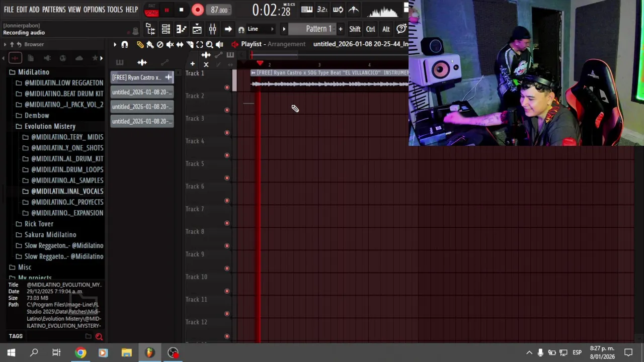Expand the Dembow folder

point(37,115)
